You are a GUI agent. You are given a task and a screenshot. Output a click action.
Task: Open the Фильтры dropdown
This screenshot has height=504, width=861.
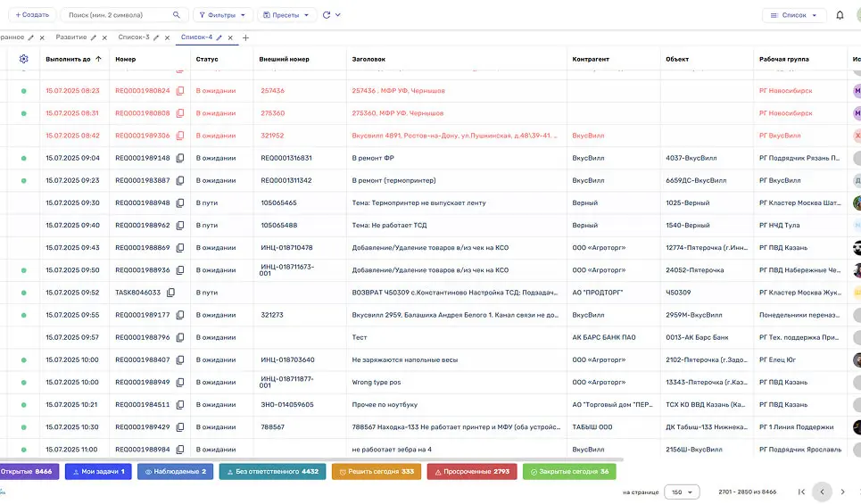tap(222, 15)
